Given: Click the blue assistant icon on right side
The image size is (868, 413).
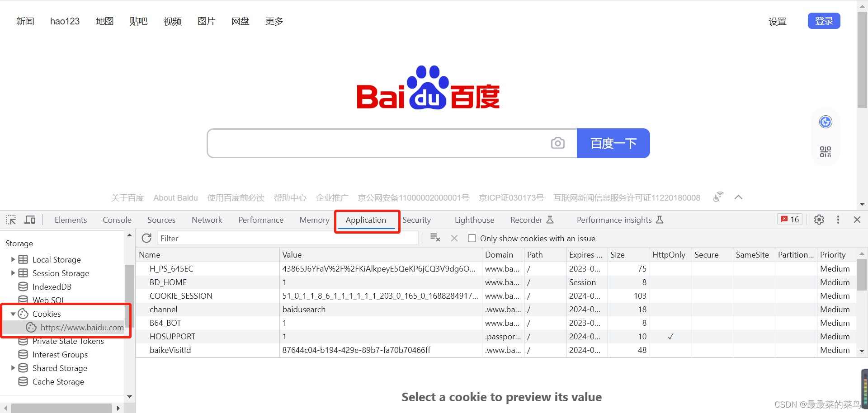Looking at the screenshot, I should click(x=826, y=122).
